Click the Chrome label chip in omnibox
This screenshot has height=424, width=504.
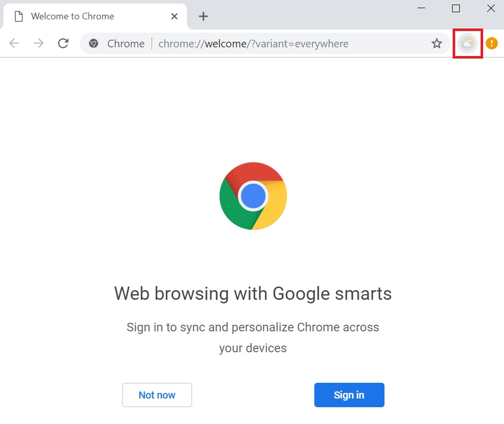coord(126,43)
